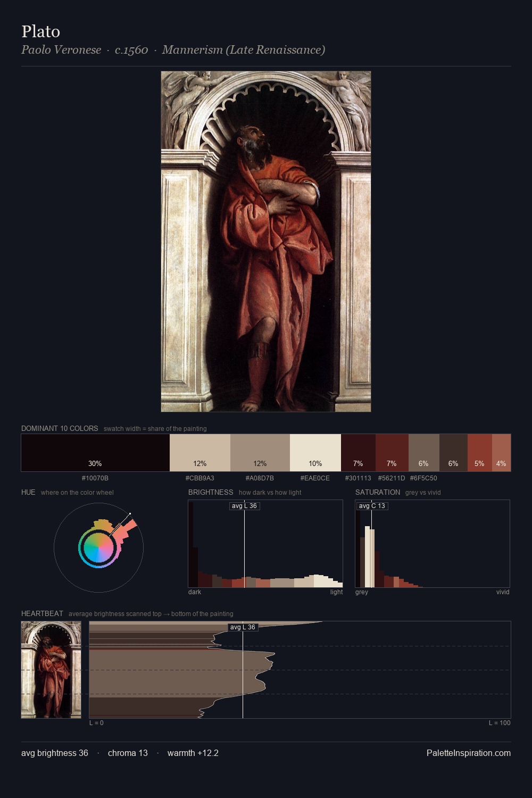Select the salmon 4% swatch

click(501, 453)
